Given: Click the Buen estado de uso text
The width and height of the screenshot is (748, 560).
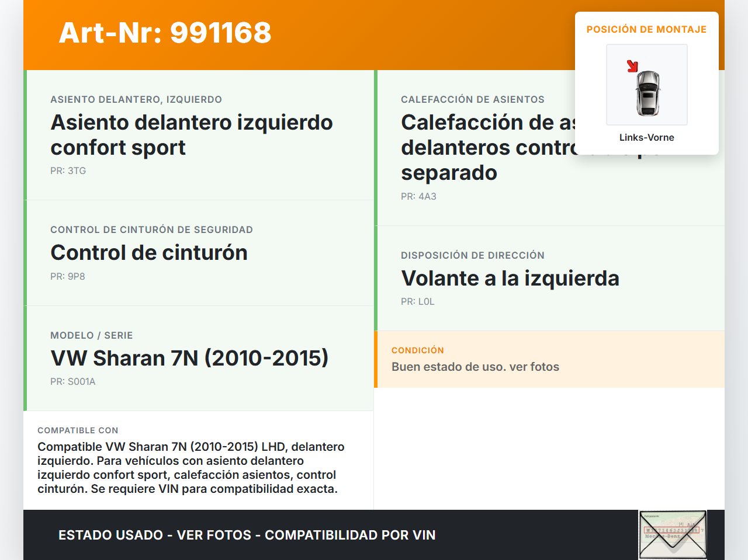Looking at the screenshot, I should tap(475, 367).
